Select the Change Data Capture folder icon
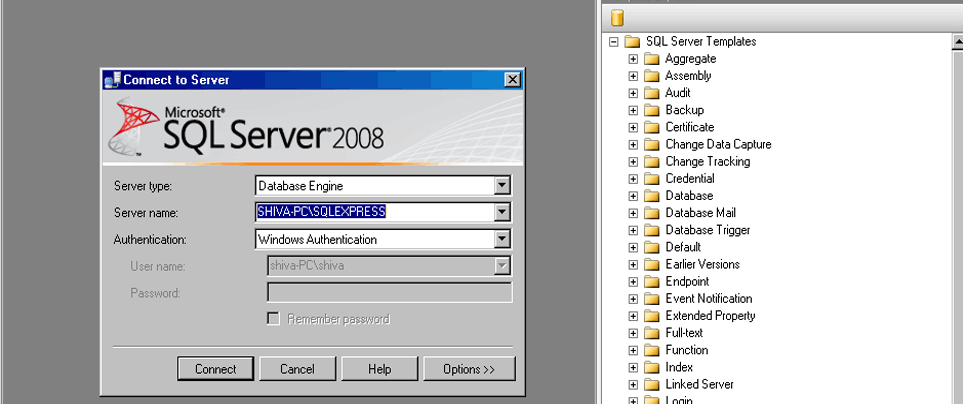963x404 pixels. pyautogui.click(x=652, y=145)
